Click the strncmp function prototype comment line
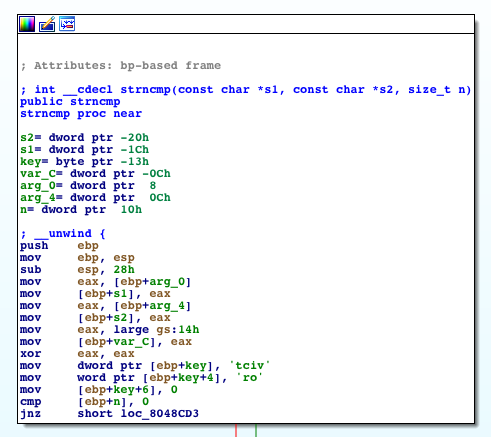 246,89
